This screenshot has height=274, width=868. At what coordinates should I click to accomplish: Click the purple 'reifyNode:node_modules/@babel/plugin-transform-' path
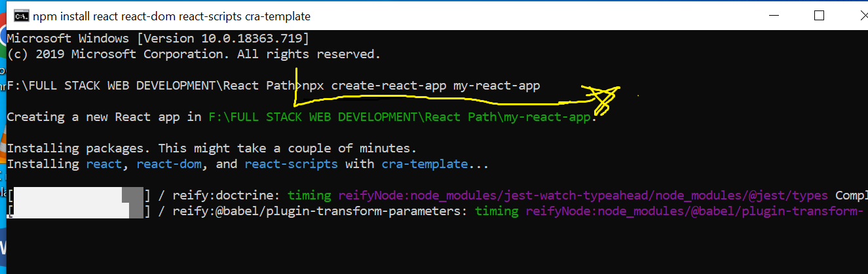pyautogui.click(x=693, y=211)
